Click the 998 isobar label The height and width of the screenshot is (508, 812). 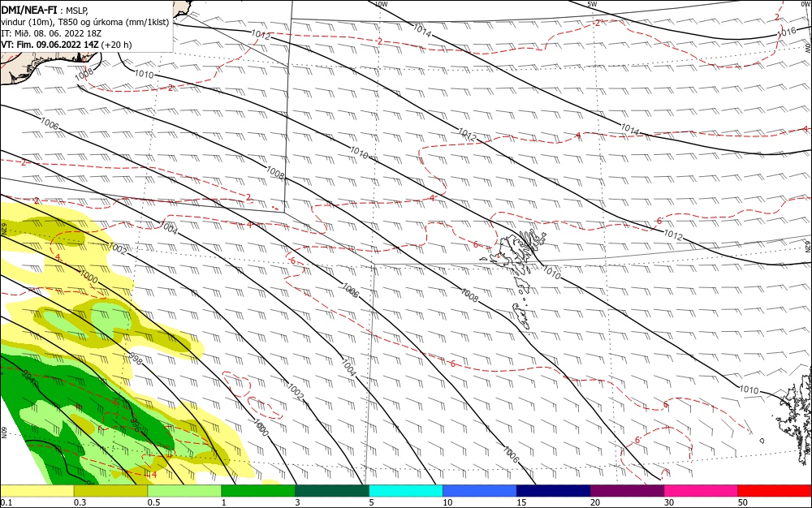135,359
